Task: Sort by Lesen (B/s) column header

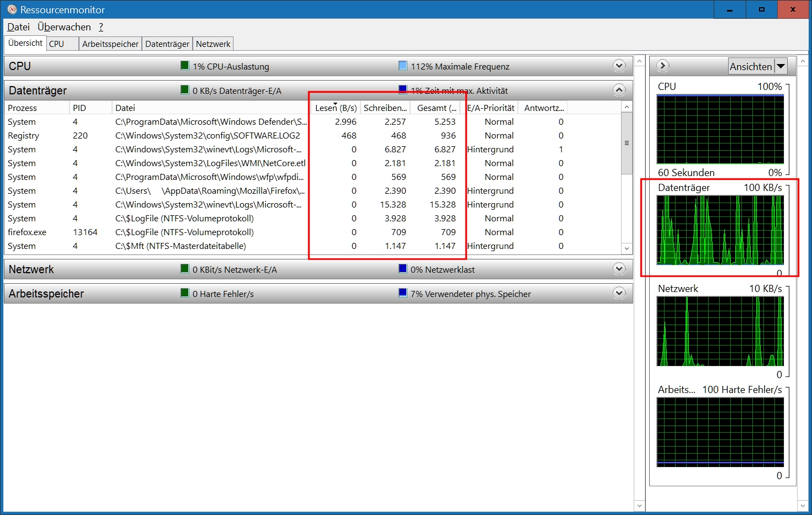Action: pyautogui.click(x=336, y=108)
